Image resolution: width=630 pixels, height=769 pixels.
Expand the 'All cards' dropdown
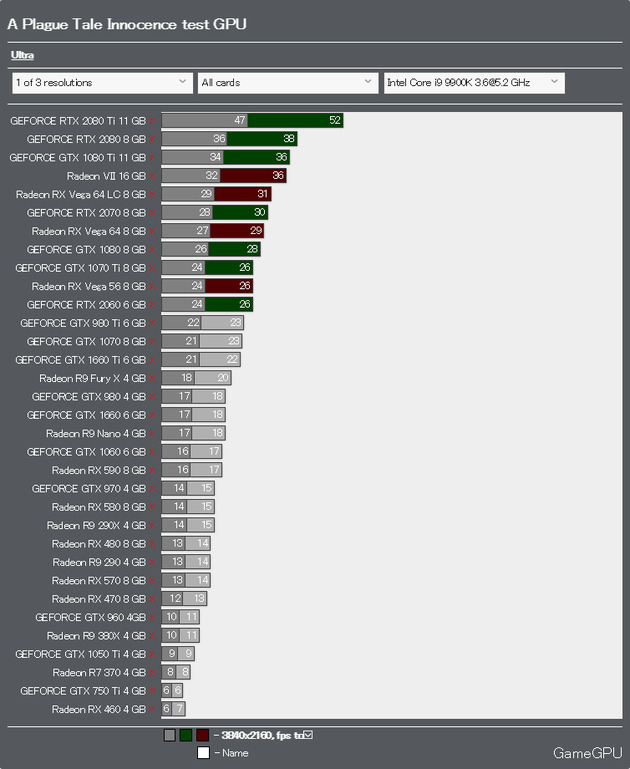click(x=288, y=83)
